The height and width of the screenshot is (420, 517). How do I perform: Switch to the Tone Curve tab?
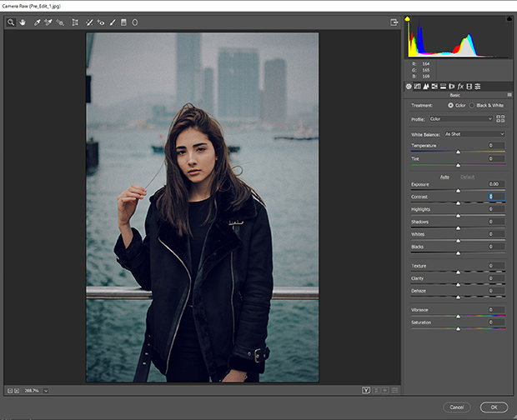tap(417, 86)
